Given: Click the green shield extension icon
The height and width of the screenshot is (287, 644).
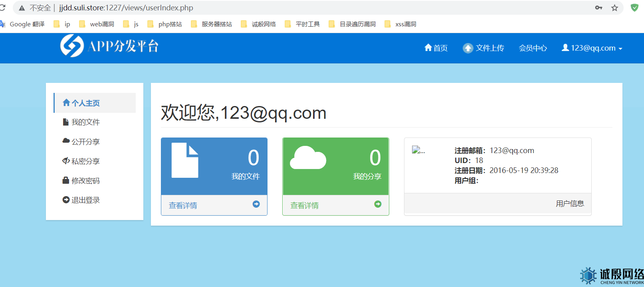Looking at the screenshot, I should [634, 8].
